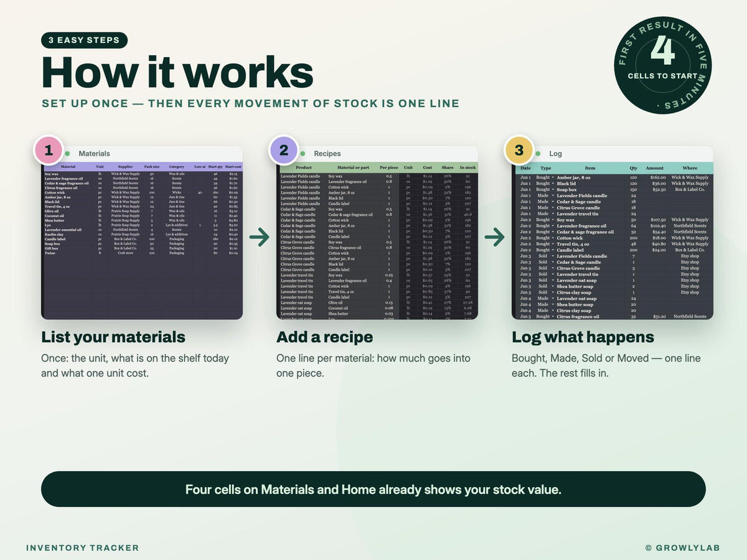Open Type dropdown on Soy wax log row
Screen dimensions: 747x560
(x=553, y=220)
